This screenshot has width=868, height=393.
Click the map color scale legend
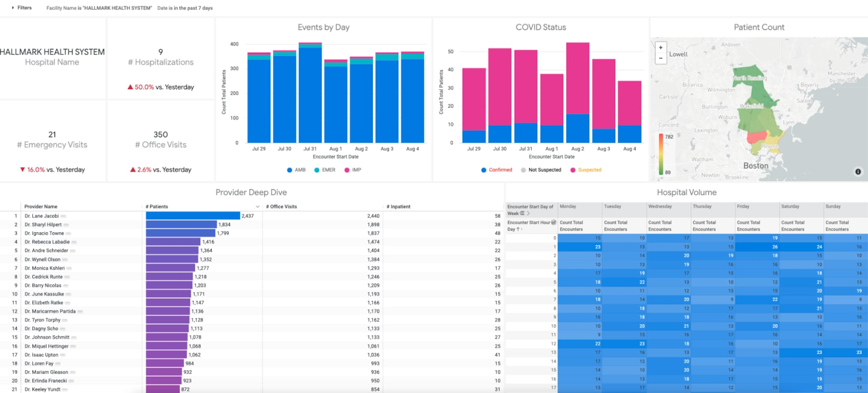click(665, 154)
